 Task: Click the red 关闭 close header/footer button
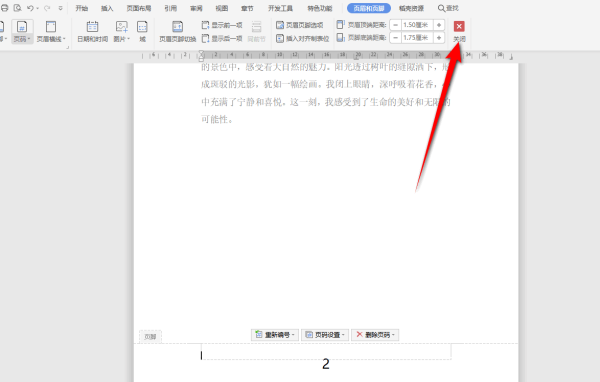pyautogui.click(x=459, y=31)
